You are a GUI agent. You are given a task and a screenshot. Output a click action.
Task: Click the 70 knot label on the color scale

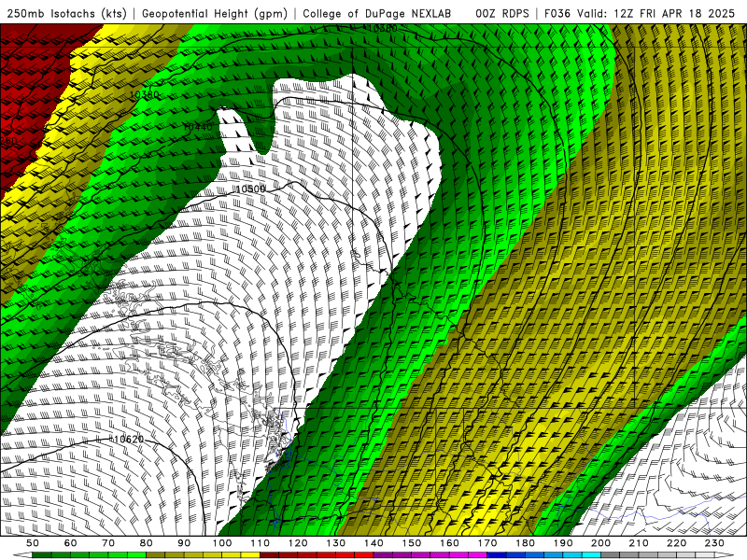point(108,543)
